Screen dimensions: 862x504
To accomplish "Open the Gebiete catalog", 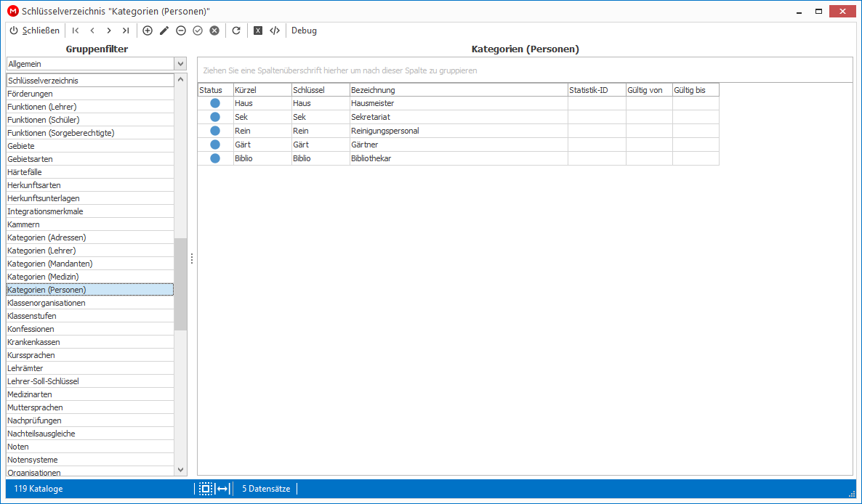I will tap(90, 146).
